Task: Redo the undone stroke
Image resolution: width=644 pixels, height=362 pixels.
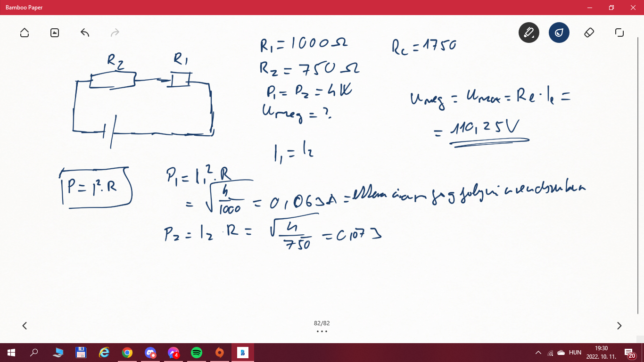Action: (x=115, y=33)
